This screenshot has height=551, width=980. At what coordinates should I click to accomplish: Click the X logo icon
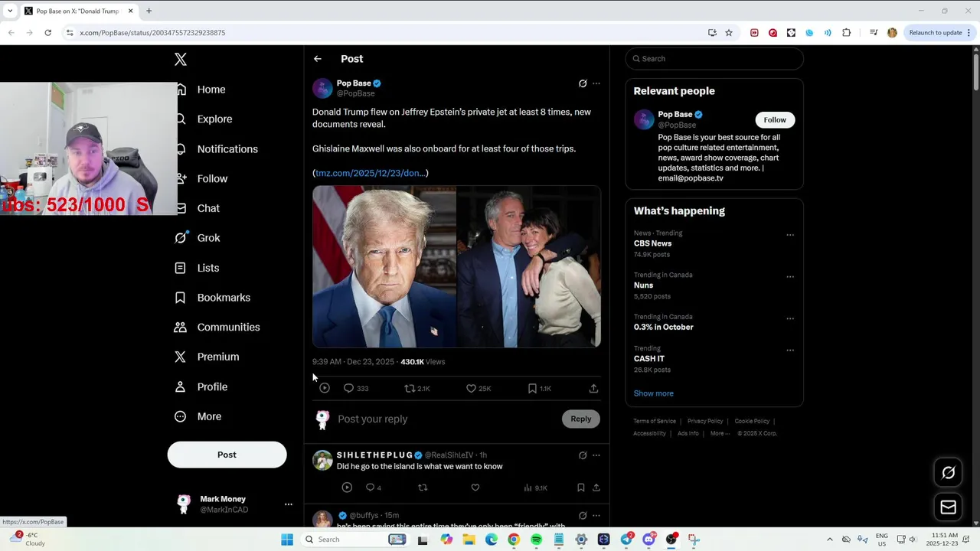pyautogui.click(x=181, y=60)
